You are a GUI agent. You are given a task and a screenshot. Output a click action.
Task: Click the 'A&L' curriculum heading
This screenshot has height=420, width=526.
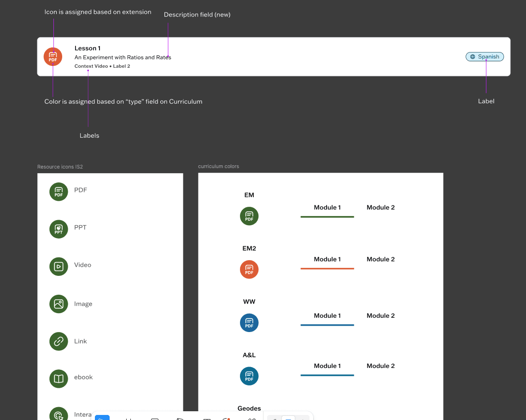coord(249,355)
